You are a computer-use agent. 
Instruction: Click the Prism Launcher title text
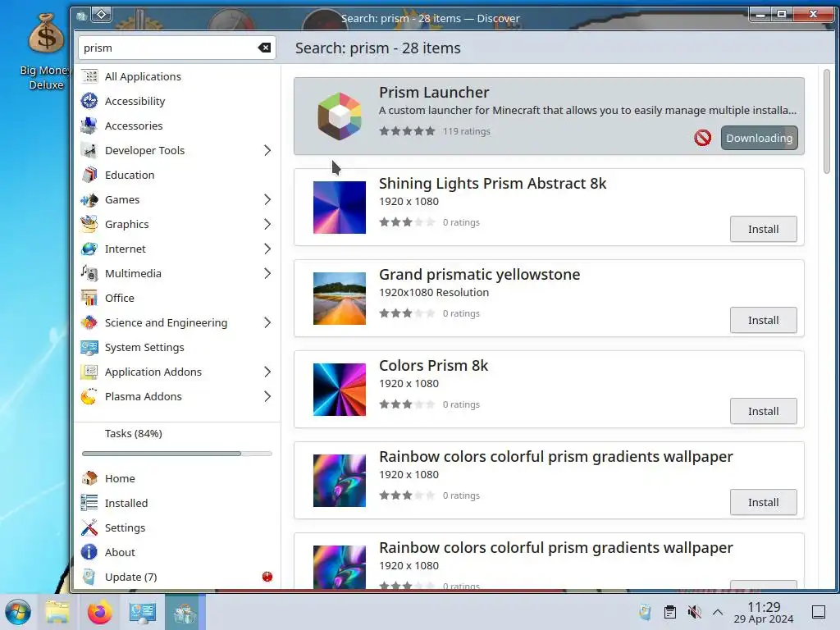coord(434,92)
